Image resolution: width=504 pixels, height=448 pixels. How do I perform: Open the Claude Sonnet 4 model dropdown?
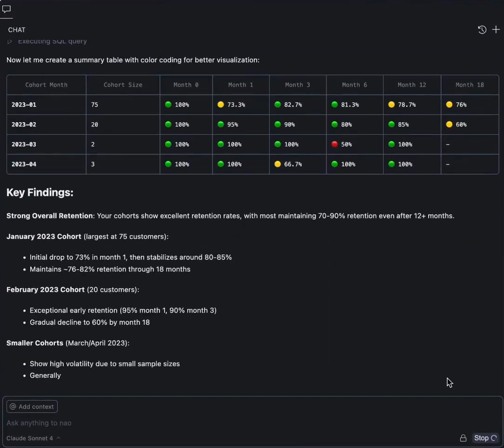coord(29,438)
